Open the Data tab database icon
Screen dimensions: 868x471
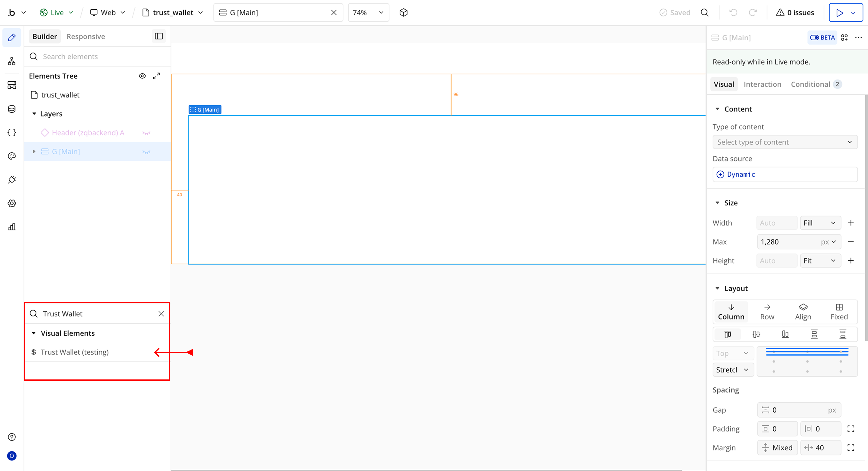point(12,109)
